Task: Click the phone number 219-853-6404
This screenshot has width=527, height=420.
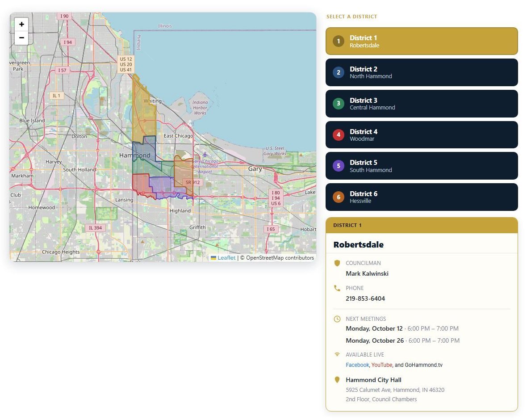Action: (365, 298)
